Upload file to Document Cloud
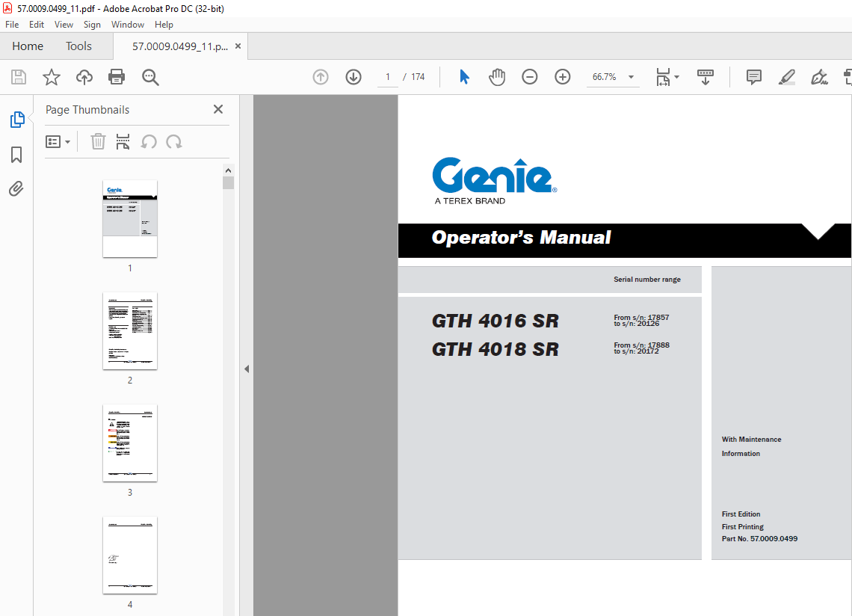The image size is (852, 616). point(84,77)
